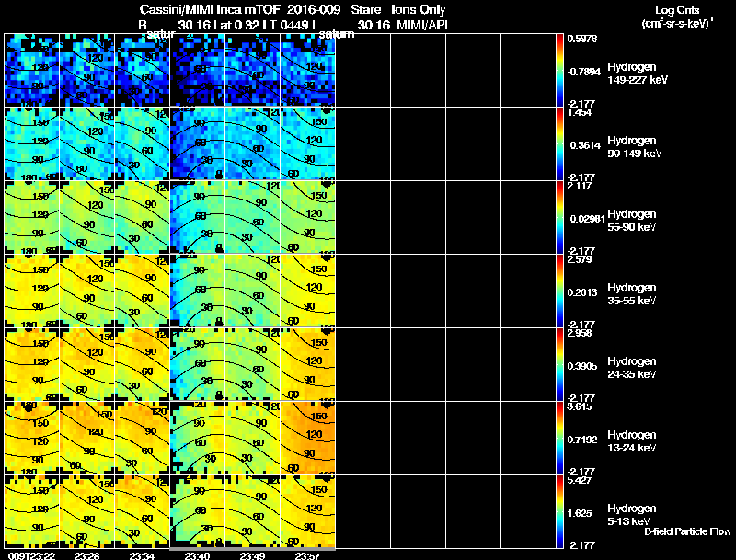Click the 'Hydrogen 149-227 keV' label
This screenshot has width=736, height=560.
[x=638, y=74]
